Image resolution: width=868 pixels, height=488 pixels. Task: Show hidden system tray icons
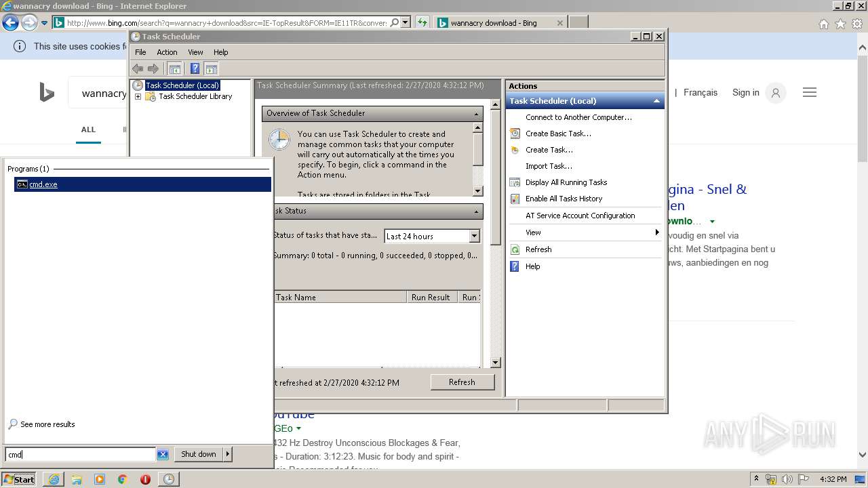757,479
